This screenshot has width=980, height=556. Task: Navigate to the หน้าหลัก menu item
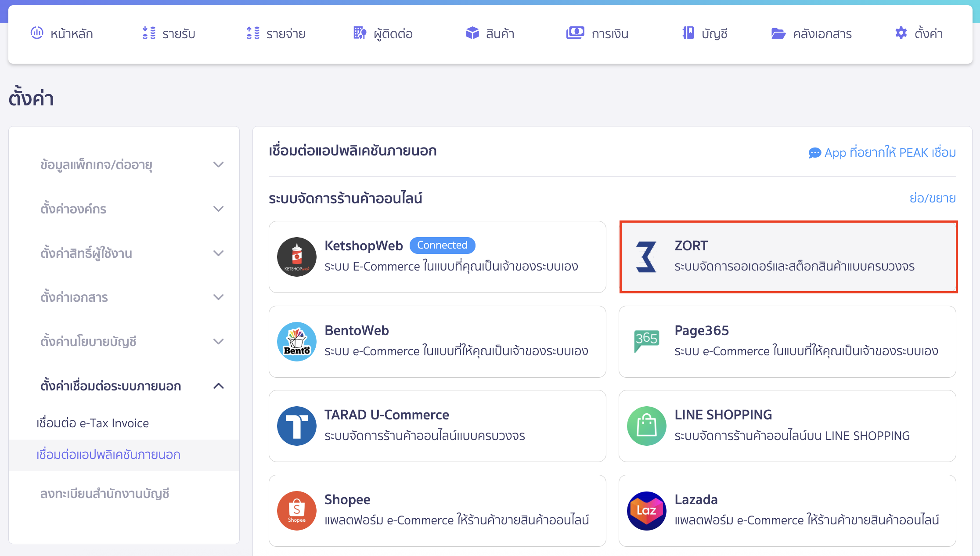click(x=62, y=33)
